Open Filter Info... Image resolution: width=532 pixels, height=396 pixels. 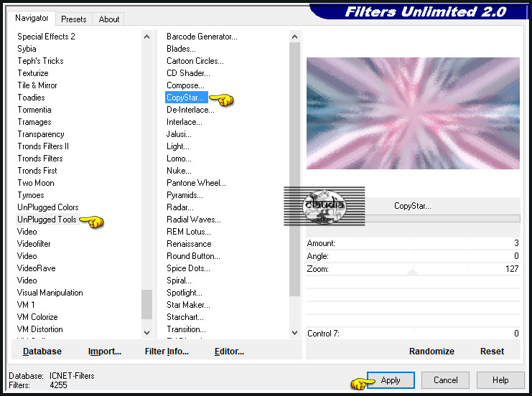pos(167,352)
